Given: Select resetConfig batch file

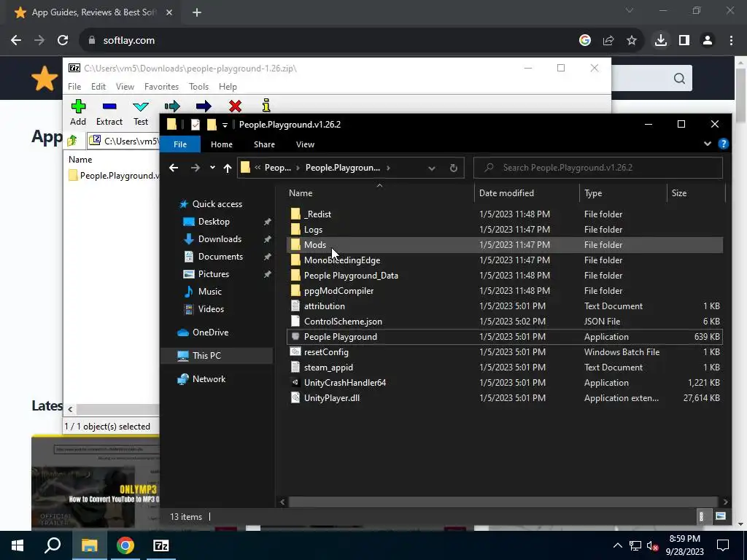Looking at the screenshot, I should point(505,352).
